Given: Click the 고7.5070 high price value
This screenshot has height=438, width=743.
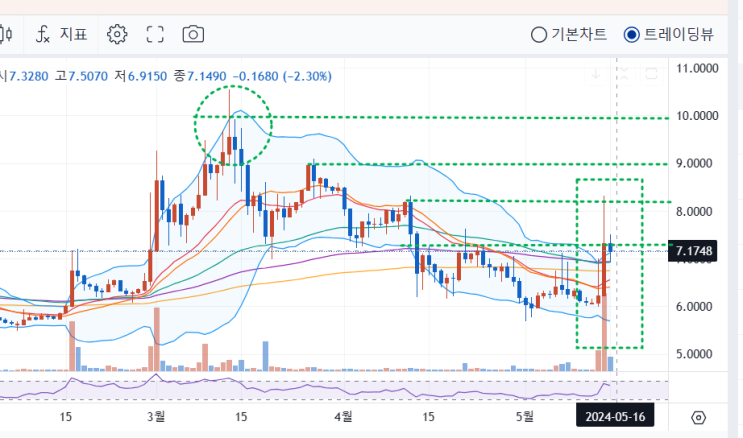Looking at the screenshot, I should [x=81, y=76].
